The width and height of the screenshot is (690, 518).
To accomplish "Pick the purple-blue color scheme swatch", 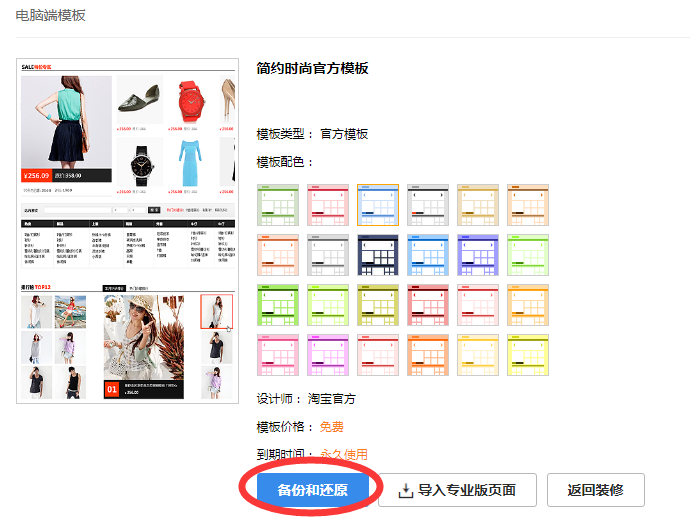I will coord(478,255).
